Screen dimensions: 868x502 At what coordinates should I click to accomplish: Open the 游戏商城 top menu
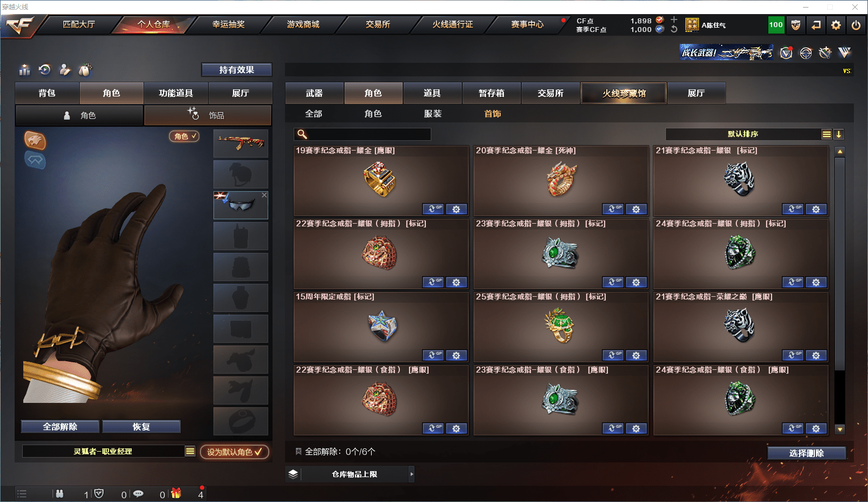303,24
